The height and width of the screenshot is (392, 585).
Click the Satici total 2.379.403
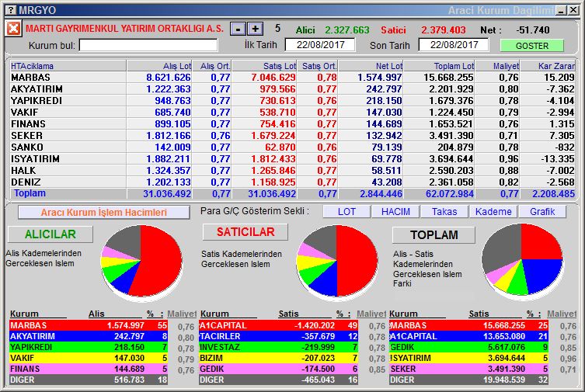tap(444, 29)
